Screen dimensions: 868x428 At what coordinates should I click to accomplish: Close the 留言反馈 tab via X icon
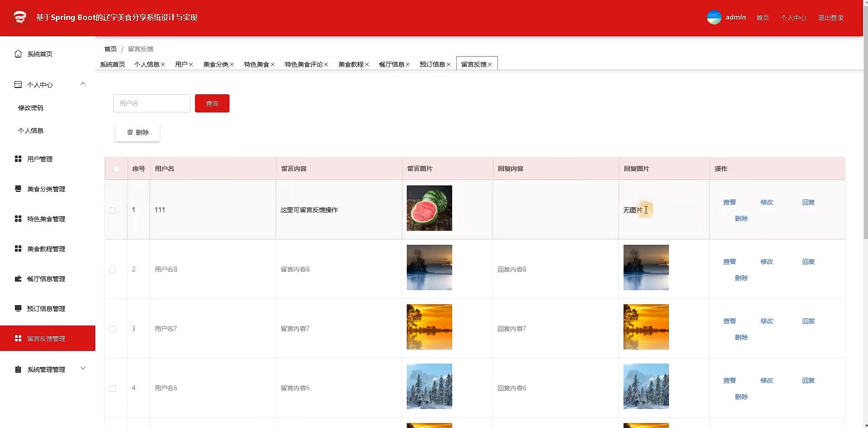pos(490,64)
